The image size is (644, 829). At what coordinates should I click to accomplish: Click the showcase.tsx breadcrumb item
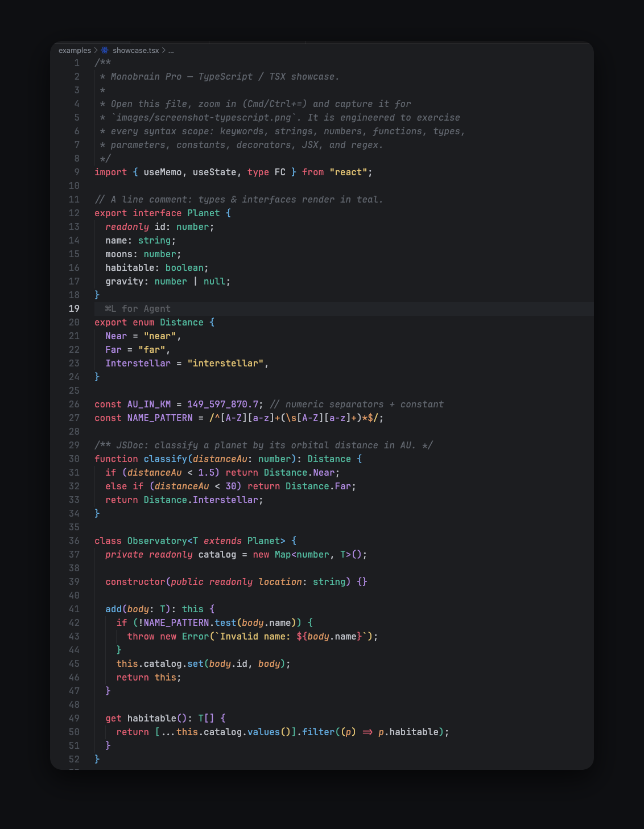(135, 51)
